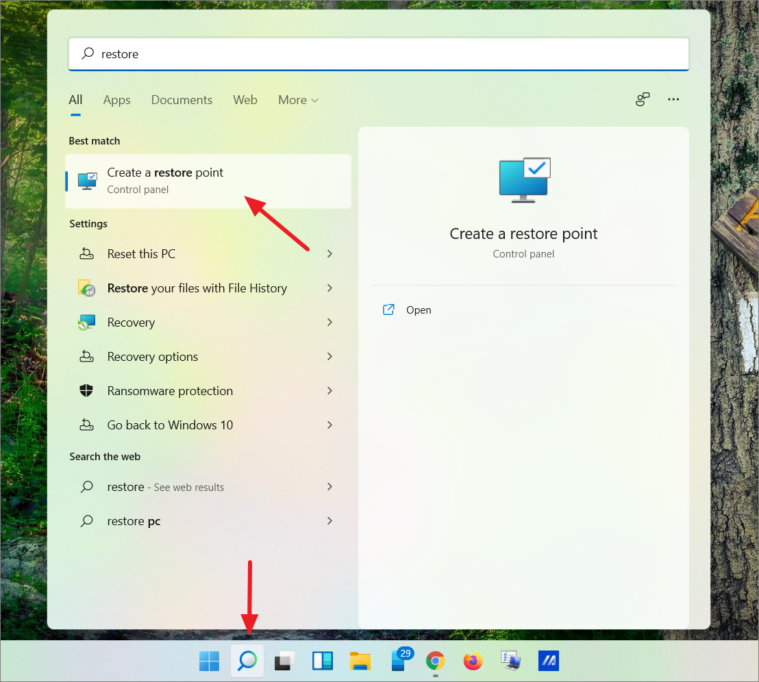Click the Search magnifier icon in taskbar

(247, 660)
